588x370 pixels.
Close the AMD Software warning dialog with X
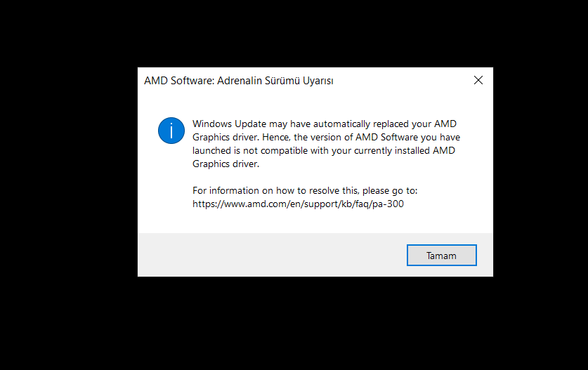(478, 80)
